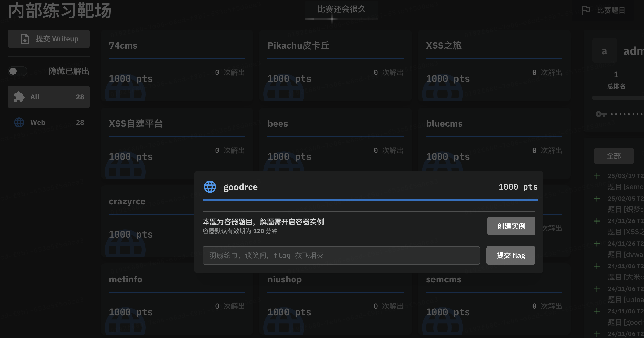Click plus icon beside 25/03/19 event
Screen dimensions: 644x338
597,176
